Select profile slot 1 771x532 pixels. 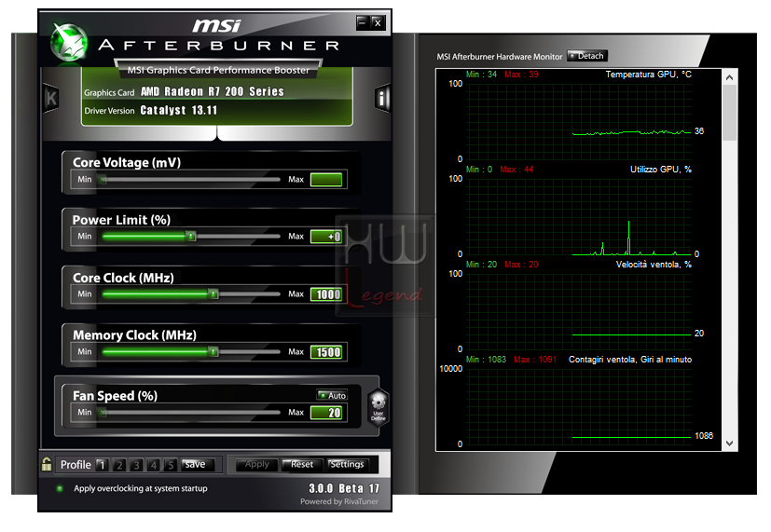102,465
